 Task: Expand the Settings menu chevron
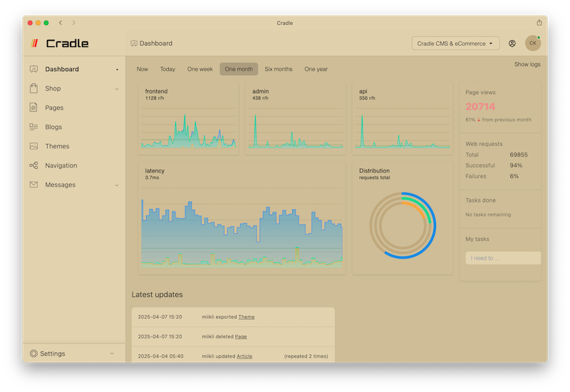click(x=112, y=354)
